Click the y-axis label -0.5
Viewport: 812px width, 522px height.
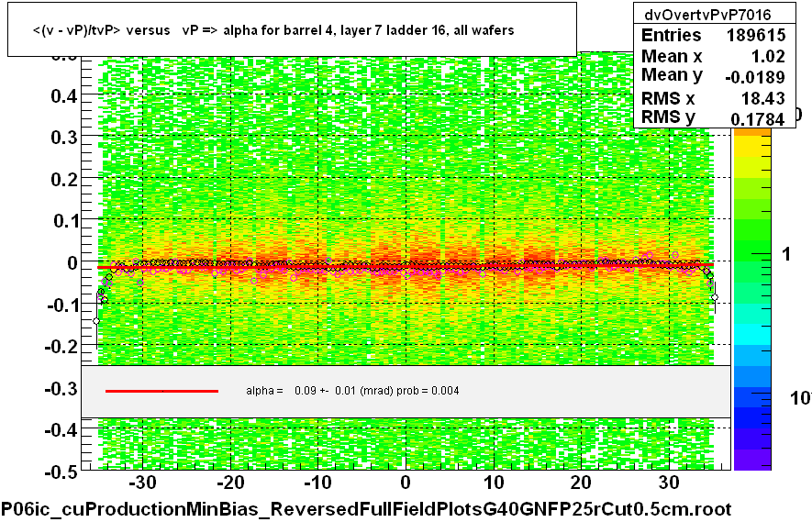point(61,472)
